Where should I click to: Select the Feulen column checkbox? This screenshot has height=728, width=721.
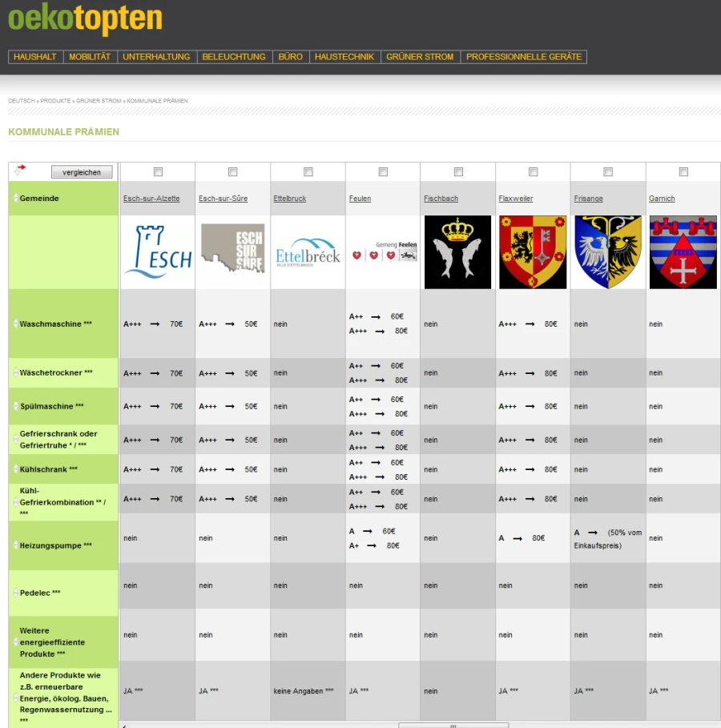[383, 171]
